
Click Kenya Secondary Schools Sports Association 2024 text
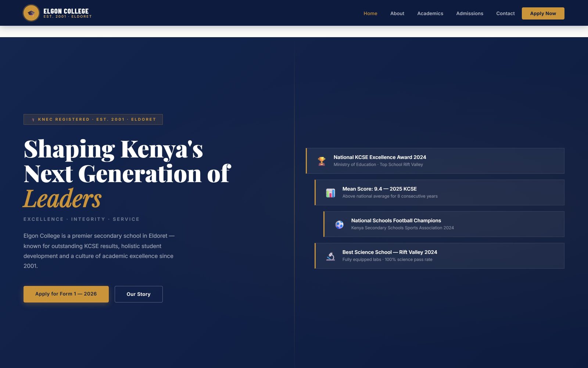tap(402, 228)
